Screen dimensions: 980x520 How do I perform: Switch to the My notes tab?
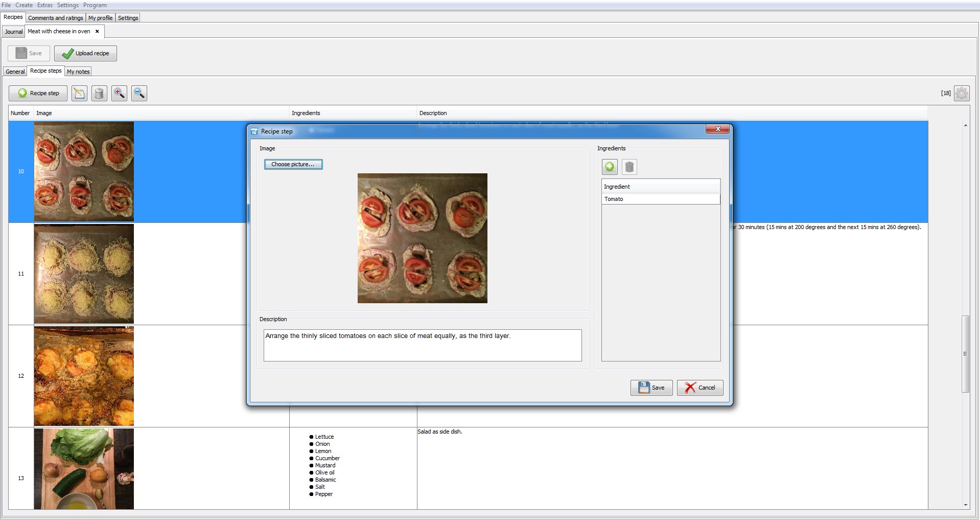(x=77, y=71)
